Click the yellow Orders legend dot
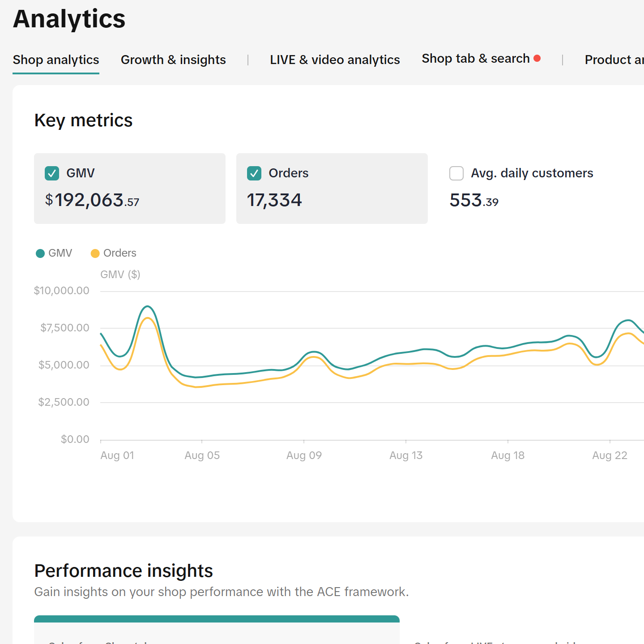 [x=95, y=253]
